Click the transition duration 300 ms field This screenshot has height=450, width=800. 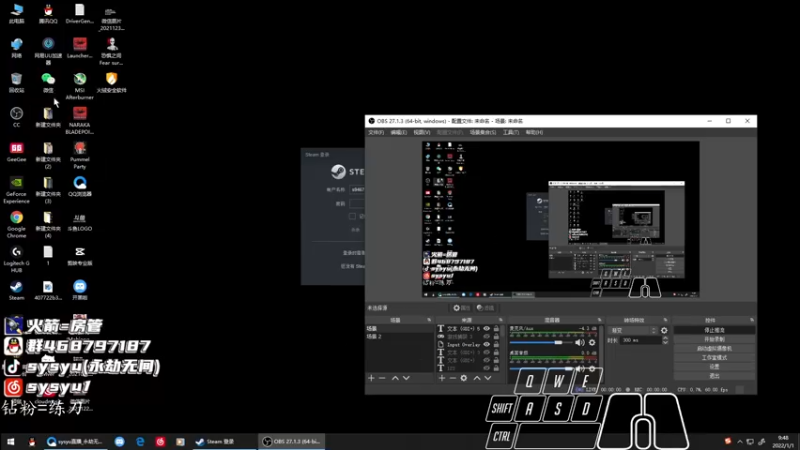click(x=640, y=340)
